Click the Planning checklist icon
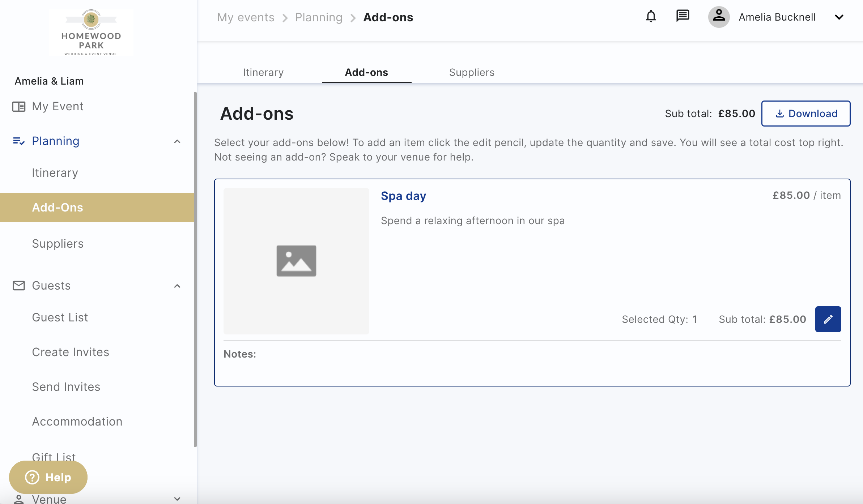 [x=19, y=141]
